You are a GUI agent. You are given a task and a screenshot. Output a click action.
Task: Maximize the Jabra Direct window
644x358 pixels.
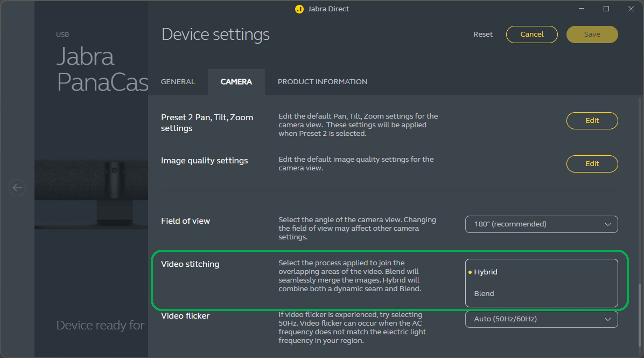click(x=606, y=9)
